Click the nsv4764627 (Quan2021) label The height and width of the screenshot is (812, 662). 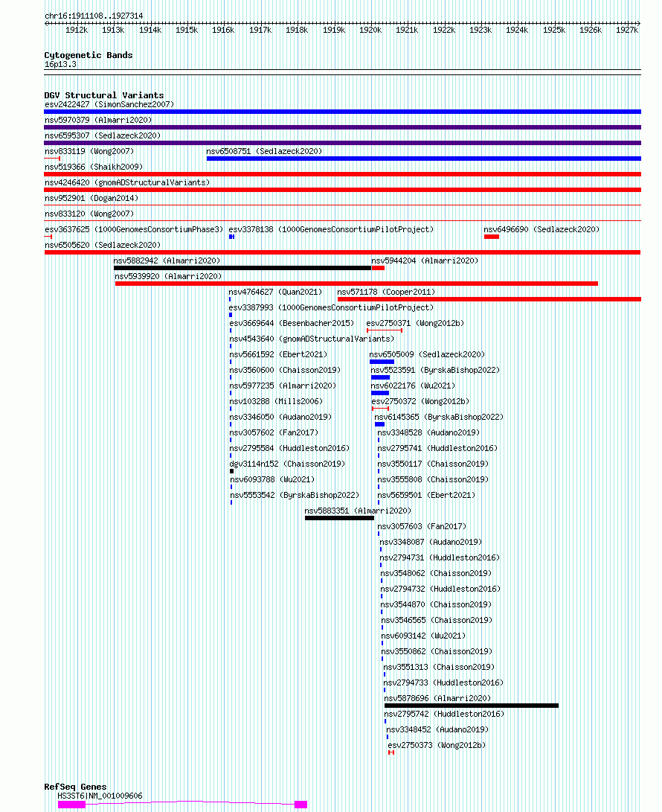pos(275,292)
